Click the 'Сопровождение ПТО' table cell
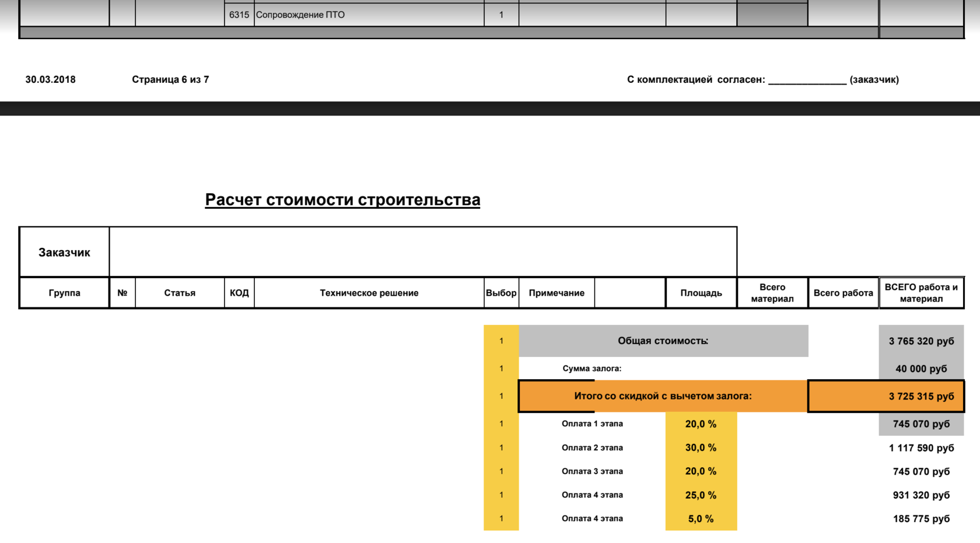Viewport: 980px width, 543px height. click(x=369, y=15)
